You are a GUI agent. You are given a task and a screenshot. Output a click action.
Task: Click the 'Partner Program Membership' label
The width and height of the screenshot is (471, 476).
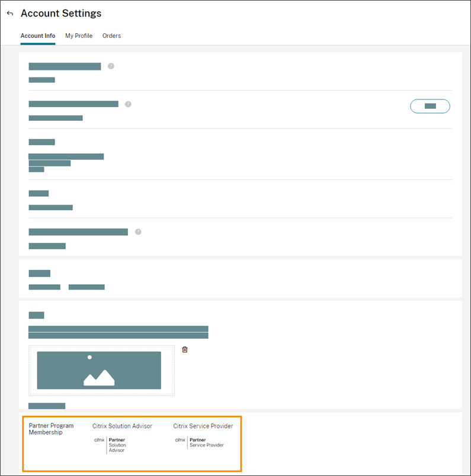[51, 429]
